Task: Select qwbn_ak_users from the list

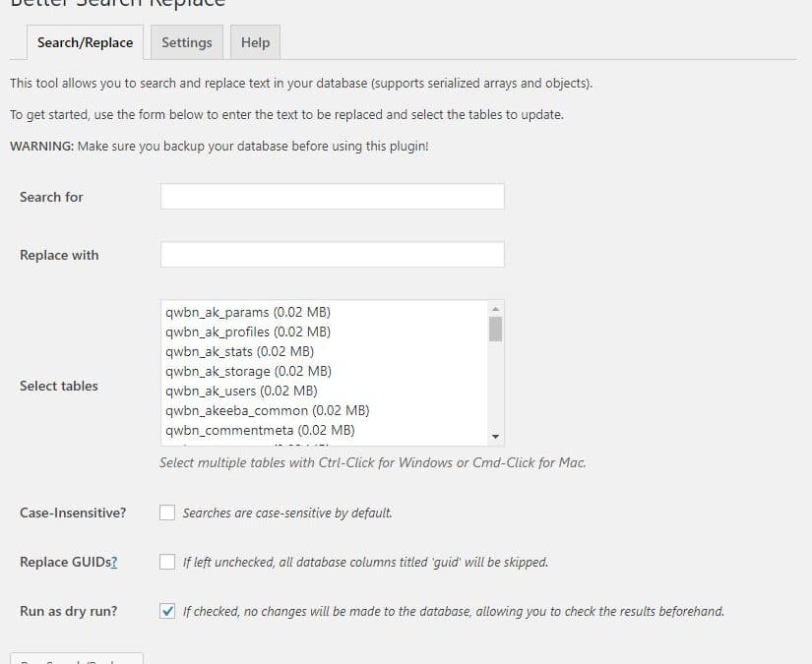Action: [241, 391]
